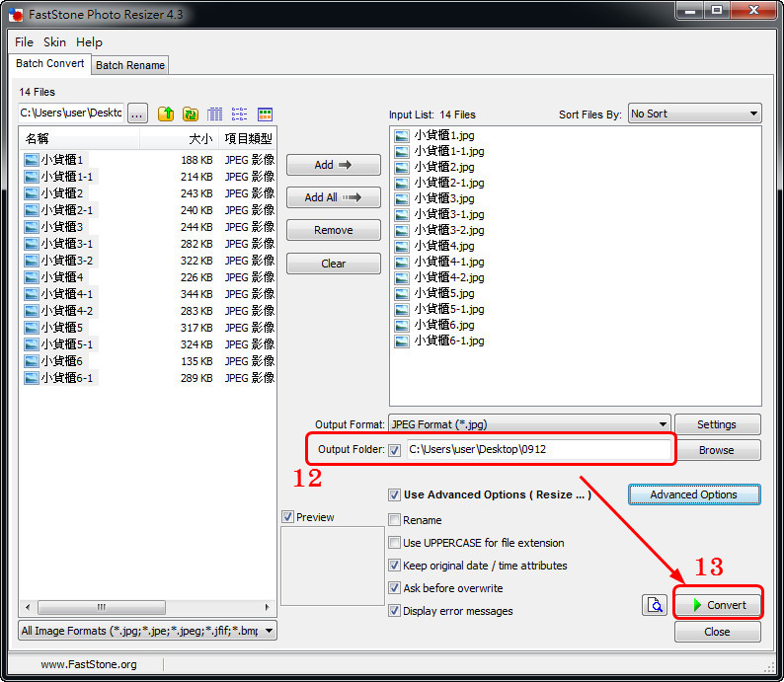Select 小貨櫃3-2 file icon in source list
The image size is (784, 682).
tap(32, 261)
